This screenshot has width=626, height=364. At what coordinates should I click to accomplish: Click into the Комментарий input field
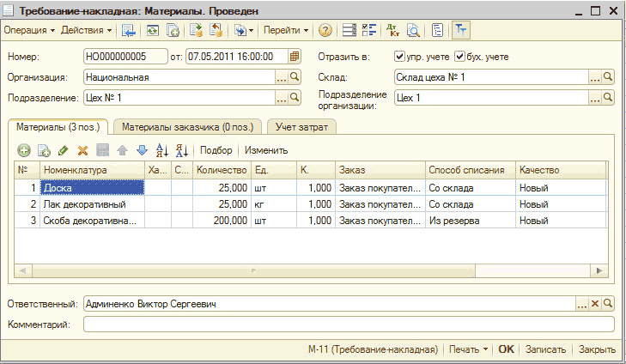point(348,325)
